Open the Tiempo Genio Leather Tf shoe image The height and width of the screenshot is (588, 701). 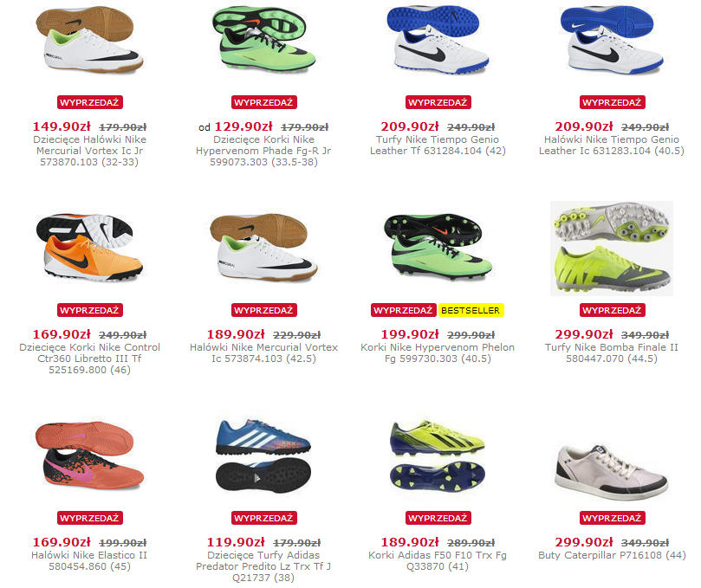coord(438,40)
